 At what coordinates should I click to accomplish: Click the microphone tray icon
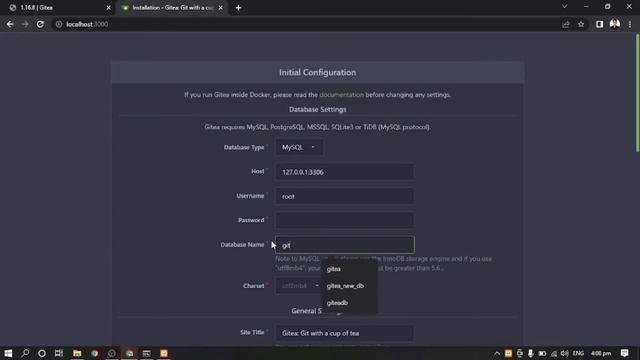(x=530, y=353)
